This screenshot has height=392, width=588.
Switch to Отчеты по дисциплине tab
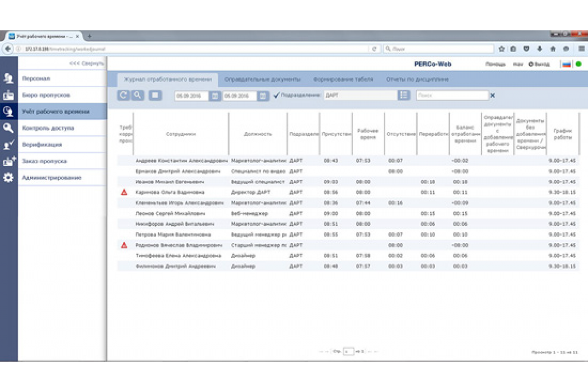coord(417,79)
